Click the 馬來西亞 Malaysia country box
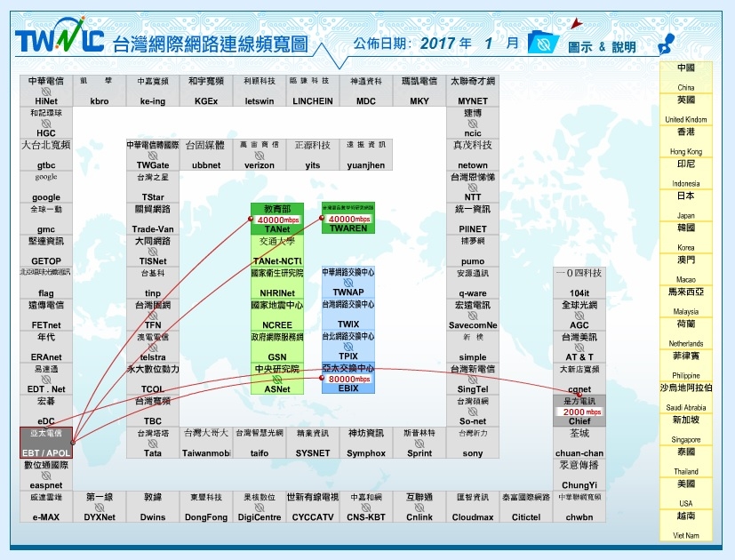735x560 pixels. tap(686, 301)
